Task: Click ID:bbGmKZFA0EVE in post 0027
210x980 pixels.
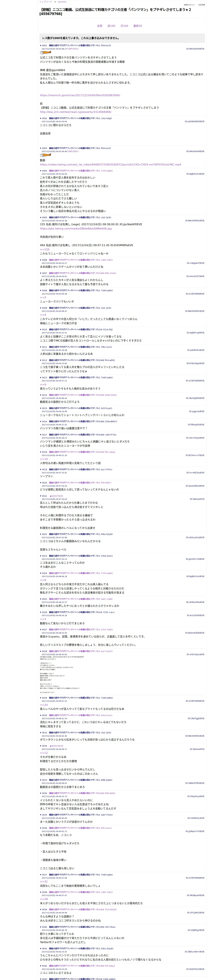Action: [195, 633]
